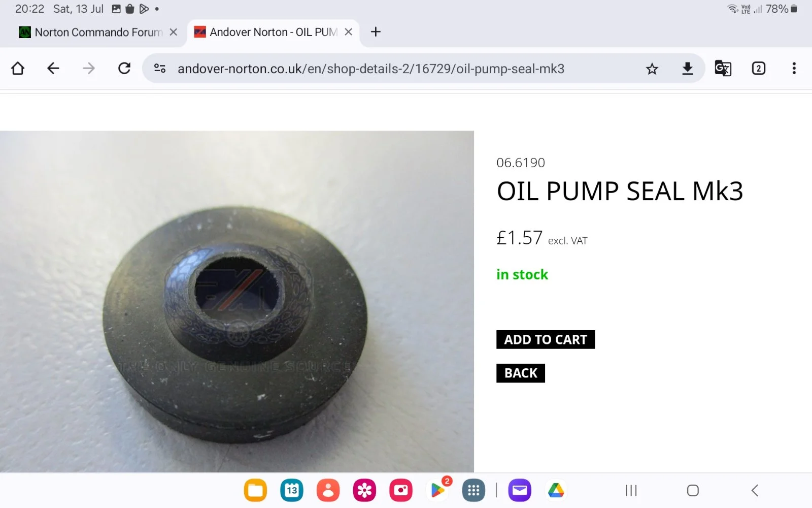Click the BACK button
The width and height of the screenshot is (812, 508).
pyautogui.click(x=521, y=373)
